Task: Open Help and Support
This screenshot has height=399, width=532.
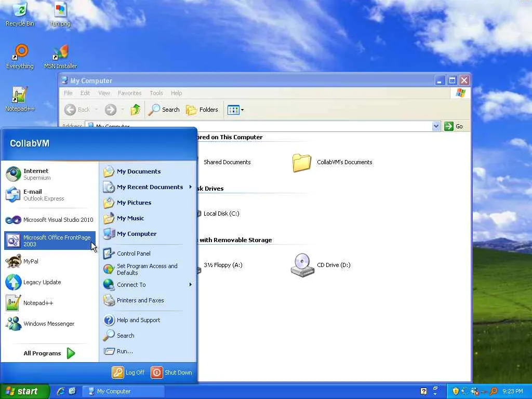Action: (148, 320)
